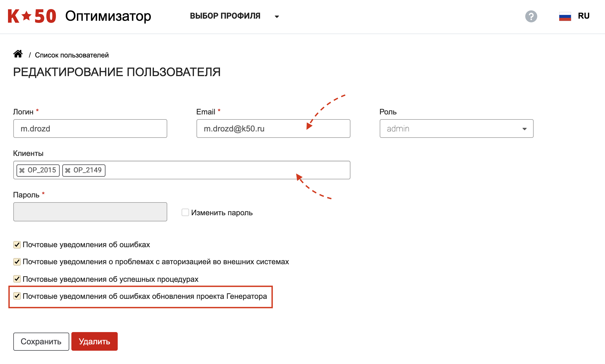Go to home via house icon
The width and height of the screenshot is (605, 364).
[x=18, y=54]
